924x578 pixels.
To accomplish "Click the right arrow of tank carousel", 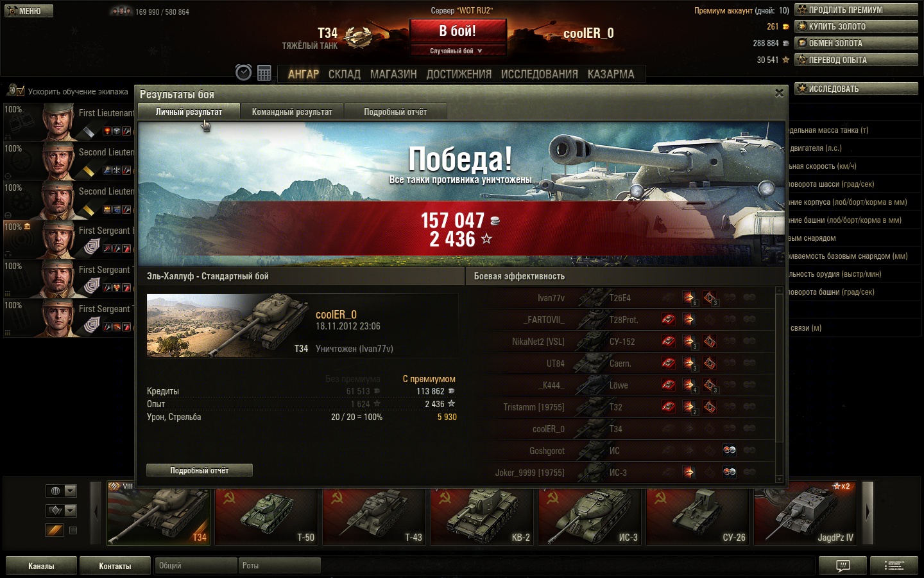I will point(868,512).
